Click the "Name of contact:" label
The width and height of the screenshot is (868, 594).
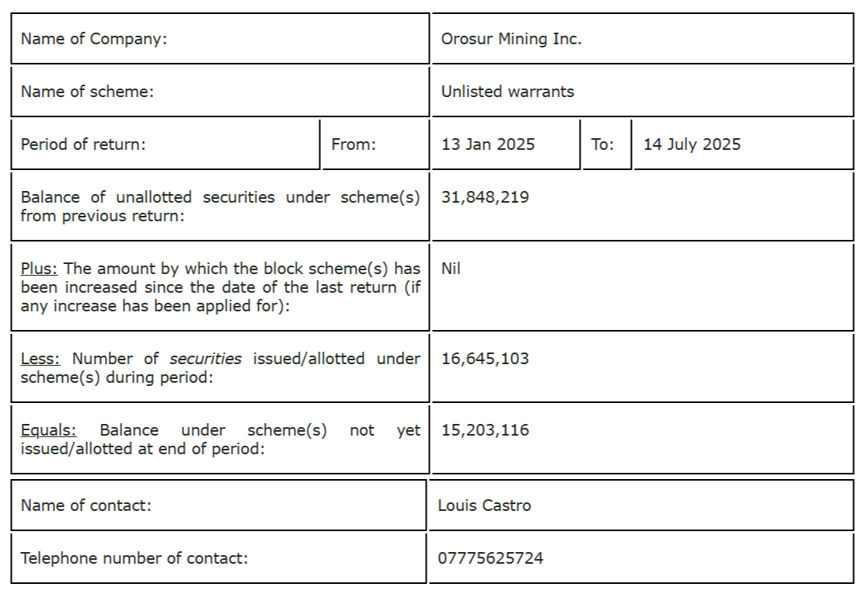pyautogui.click(x=86, y=505)
